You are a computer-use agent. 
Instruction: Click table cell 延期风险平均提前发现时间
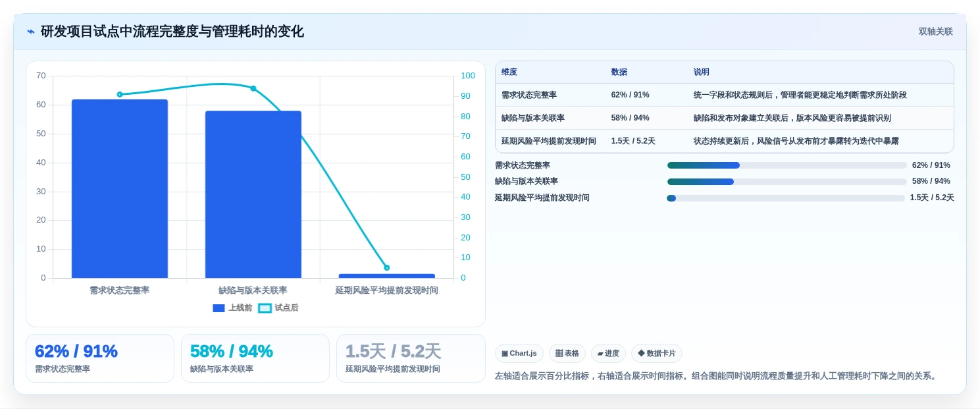549,141
